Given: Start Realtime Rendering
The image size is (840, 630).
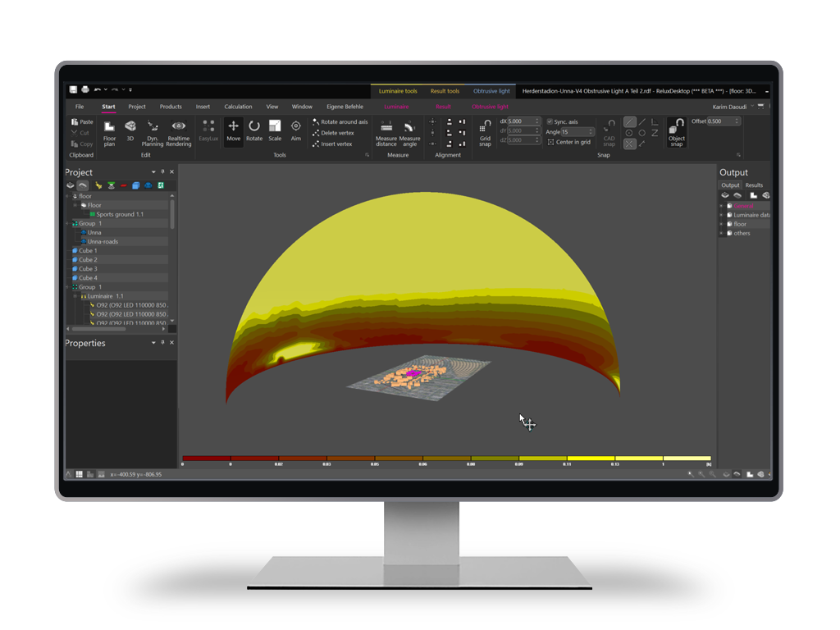Looking at the screenshot, I should point(179,130).
